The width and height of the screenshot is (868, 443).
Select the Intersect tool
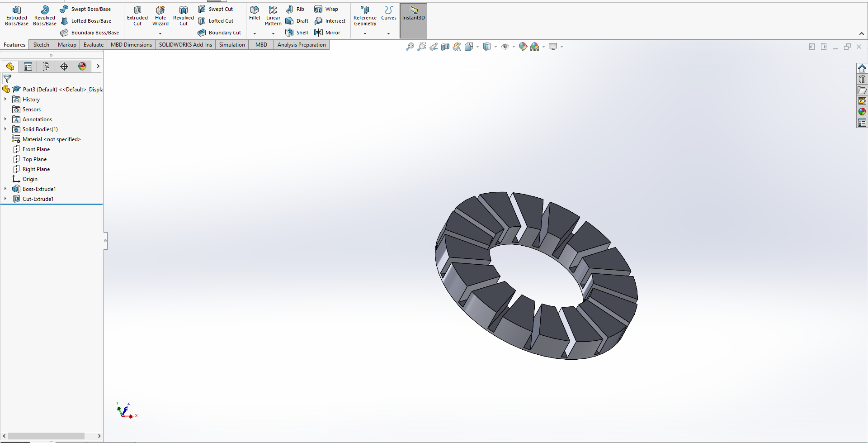[330, 21]
